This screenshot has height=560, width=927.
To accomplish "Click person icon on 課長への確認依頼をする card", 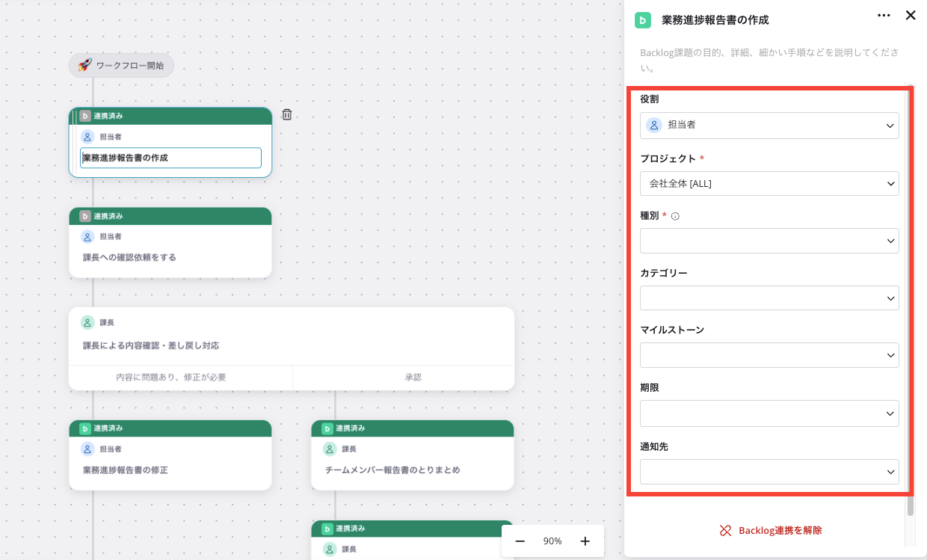I will 87,236.
